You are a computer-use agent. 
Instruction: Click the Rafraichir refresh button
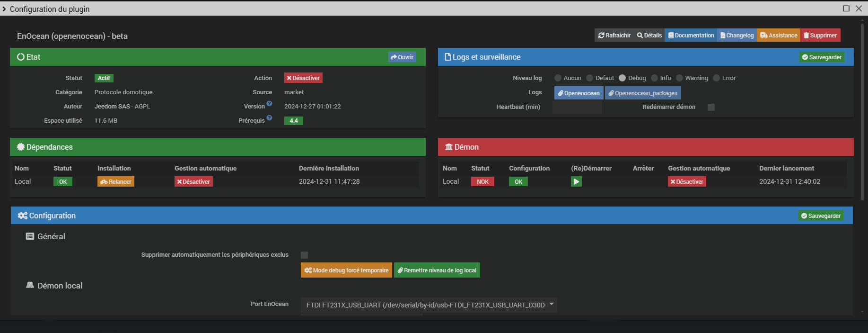tap(614, 36)
